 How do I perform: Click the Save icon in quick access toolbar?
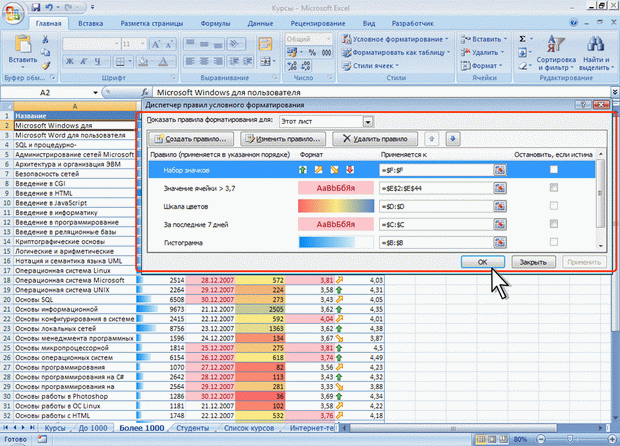point(36,8)
